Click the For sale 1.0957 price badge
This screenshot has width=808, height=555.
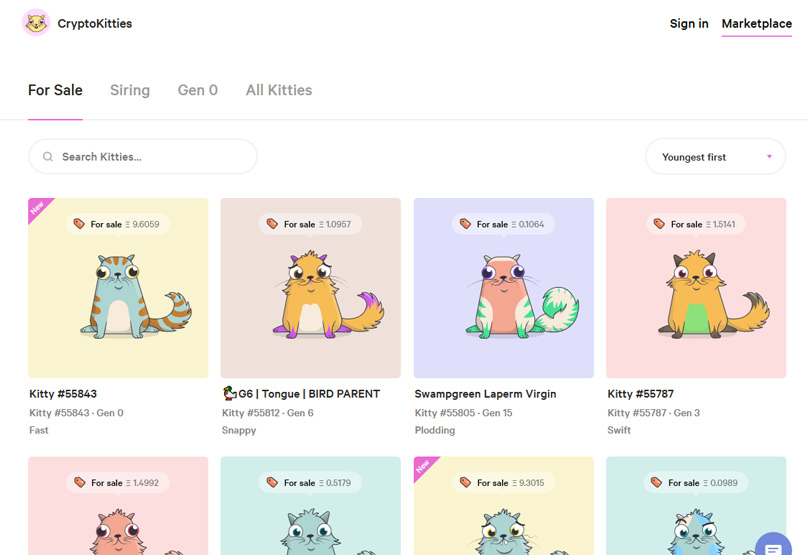(310, 224)
